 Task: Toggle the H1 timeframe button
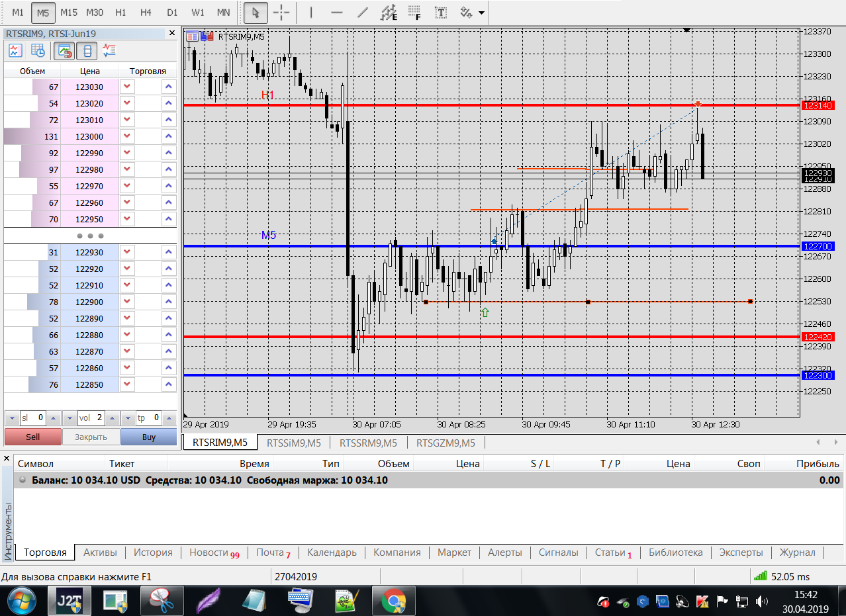coord(120,13)
